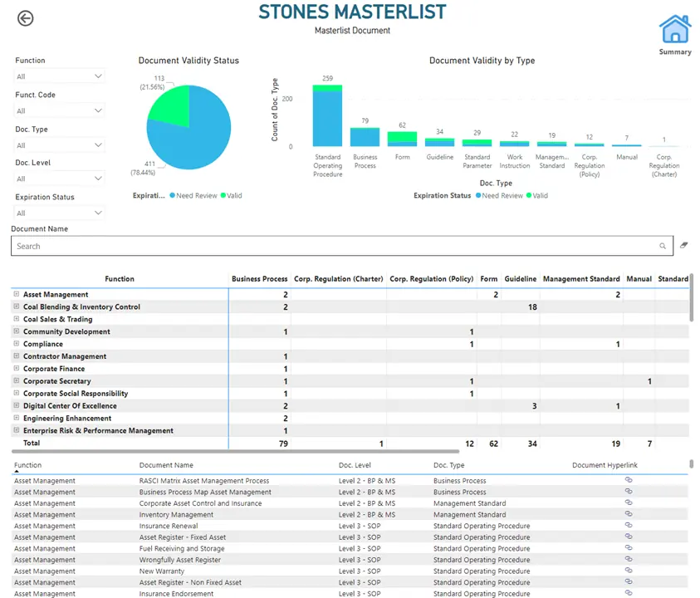Click the matrix horizontal scrollbar
The width and height of the screenshot is (700, 598).
click(x=235, y=451)
